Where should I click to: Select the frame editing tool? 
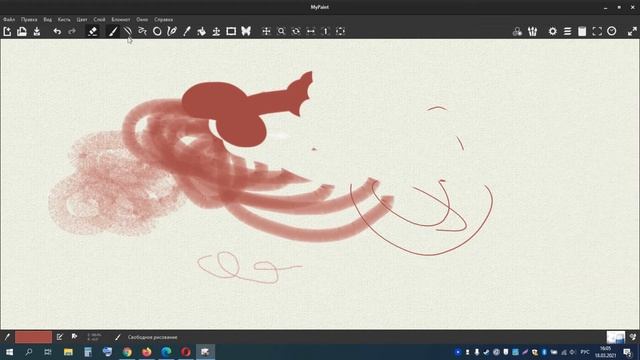point(231,31)
